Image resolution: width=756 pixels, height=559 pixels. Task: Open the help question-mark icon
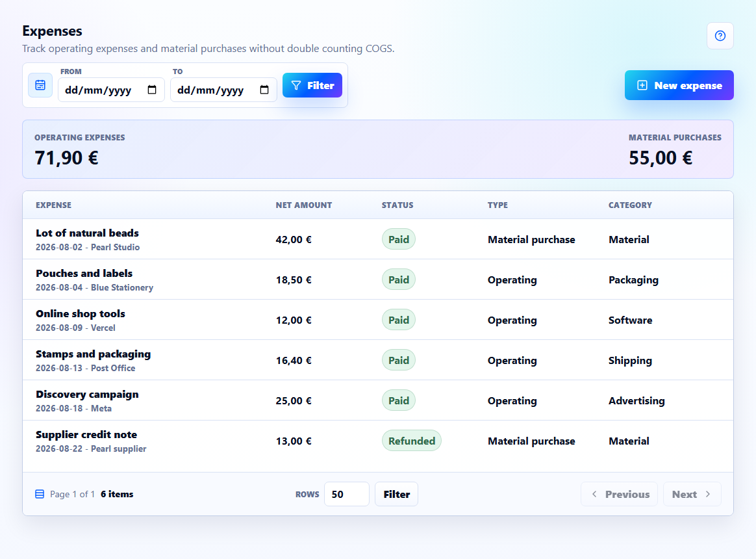click(x=720, y=36)
